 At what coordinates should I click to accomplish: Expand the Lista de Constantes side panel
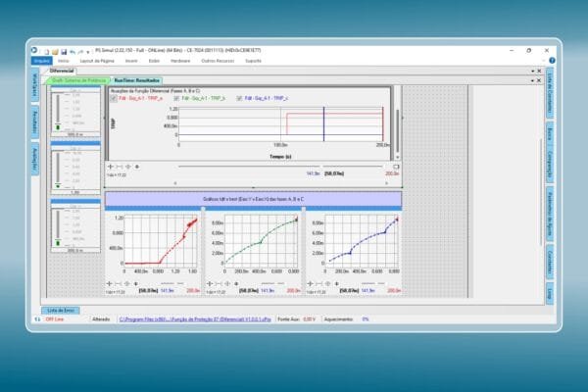tap(549, 94)
